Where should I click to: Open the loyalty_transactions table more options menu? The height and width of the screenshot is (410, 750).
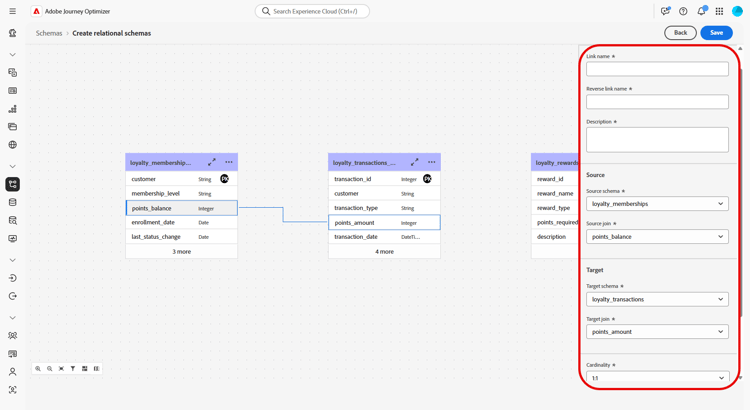tap(432, 162)
